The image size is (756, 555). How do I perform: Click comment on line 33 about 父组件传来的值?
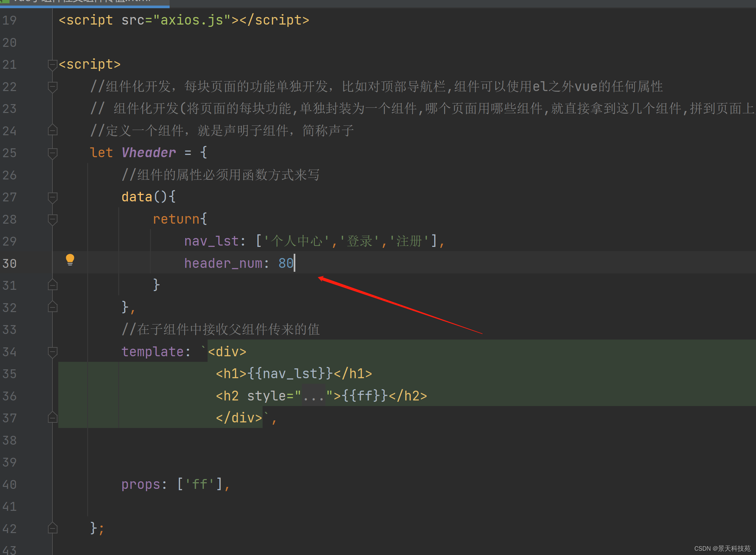coord(221,330)
